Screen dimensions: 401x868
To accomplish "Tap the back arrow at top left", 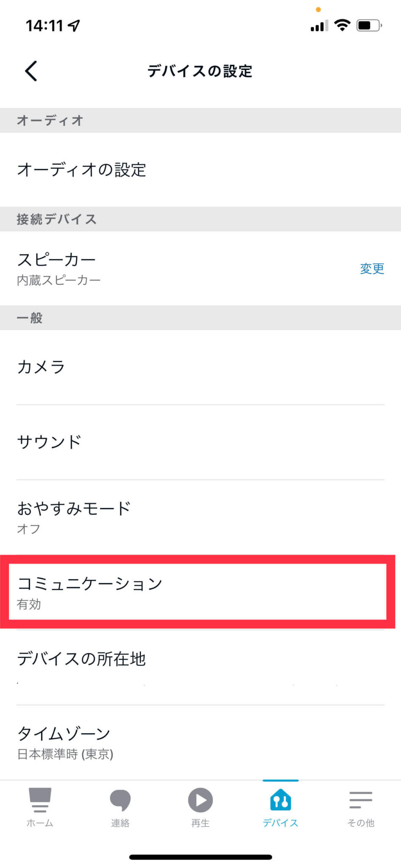I will (31, 71).
